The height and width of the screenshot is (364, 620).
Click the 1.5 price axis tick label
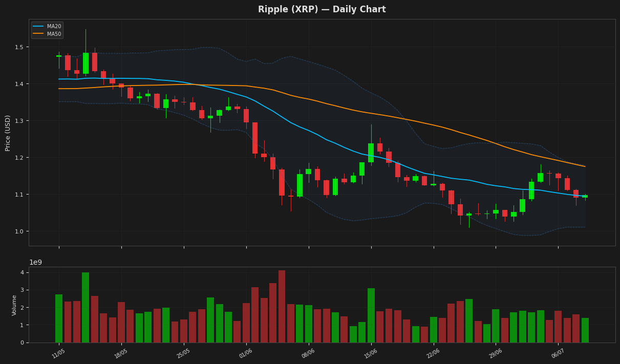19,47
